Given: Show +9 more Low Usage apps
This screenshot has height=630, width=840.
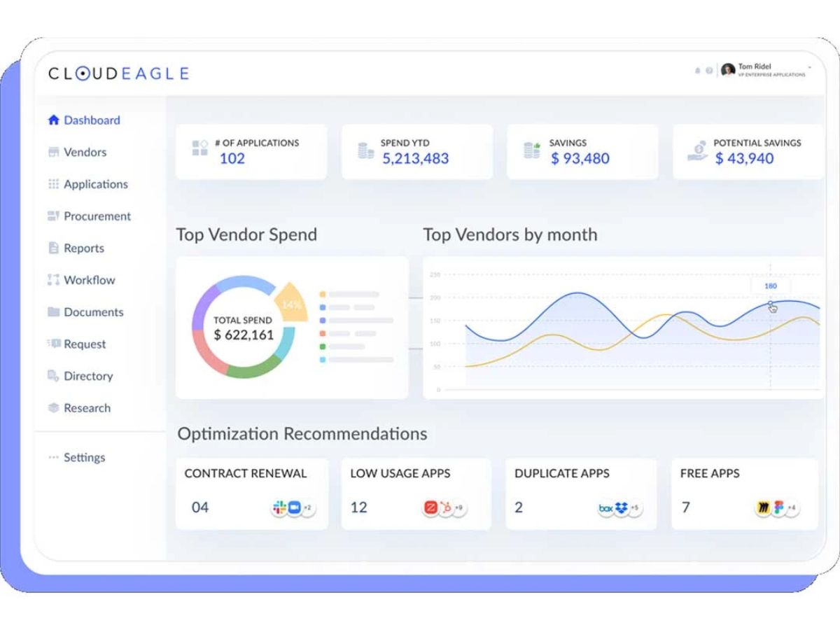Looking at the screenshot, I should pos(458,508).
